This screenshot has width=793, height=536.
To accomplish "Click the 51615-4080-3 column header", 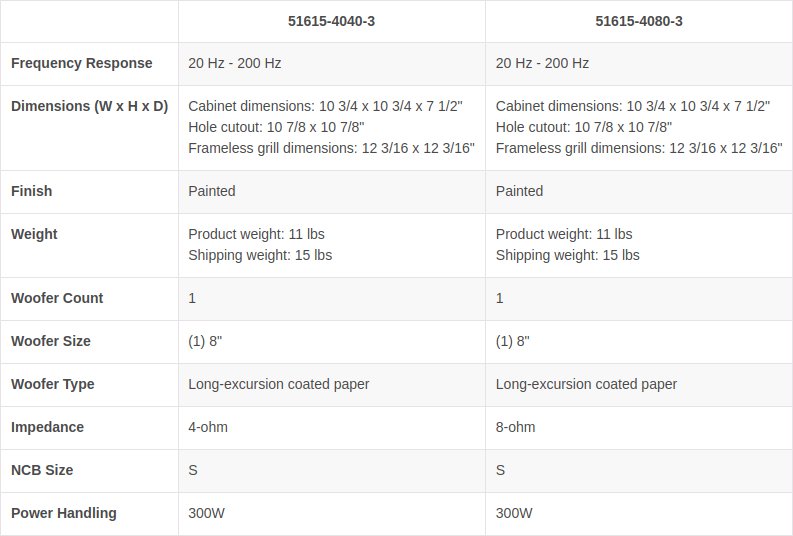I will pyautogui.click(x=639, y=21).
